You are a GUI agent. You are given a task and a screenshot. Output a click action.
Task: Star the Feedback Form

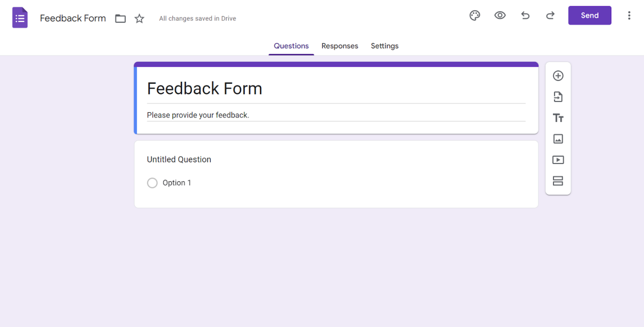139,18
